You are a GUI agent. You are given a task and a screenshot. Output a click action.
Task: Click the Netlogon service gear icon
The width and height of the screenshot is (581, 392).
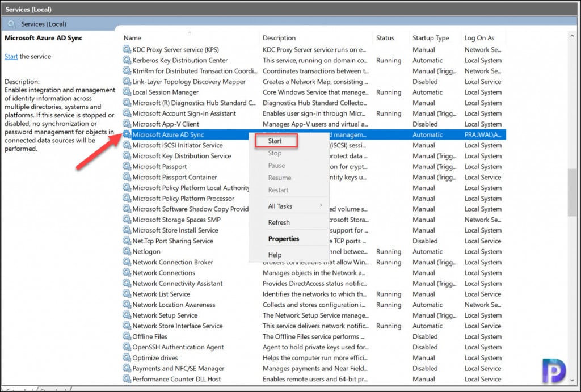[x=127, y=251]
